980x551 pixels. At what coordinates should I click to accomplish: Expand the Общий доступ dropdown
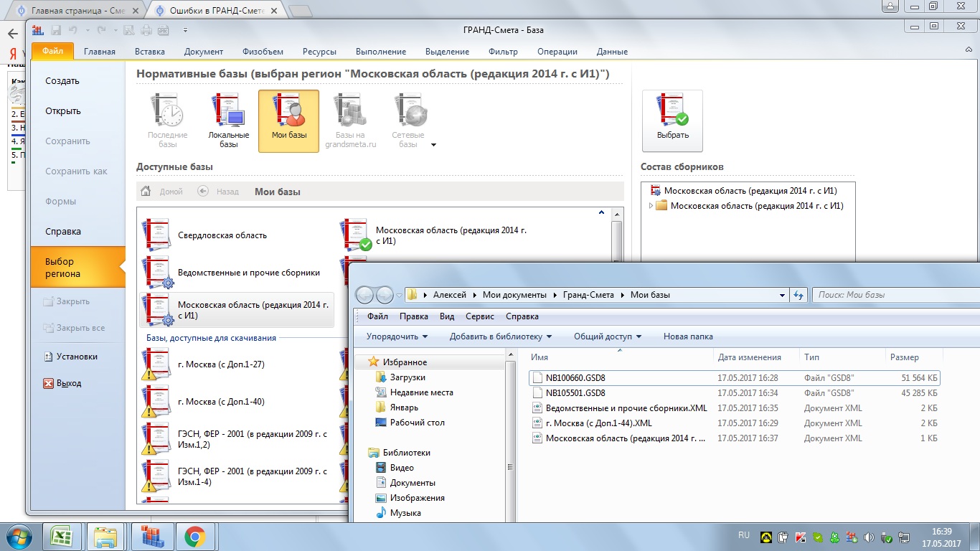(607, 336)
